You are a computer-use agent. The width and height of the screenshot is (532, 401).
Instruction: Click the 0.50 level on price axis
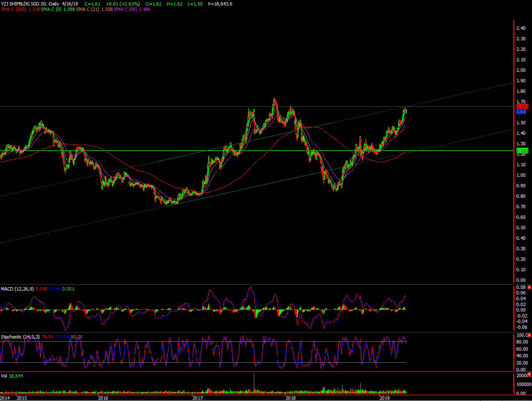tap(521, 228)
